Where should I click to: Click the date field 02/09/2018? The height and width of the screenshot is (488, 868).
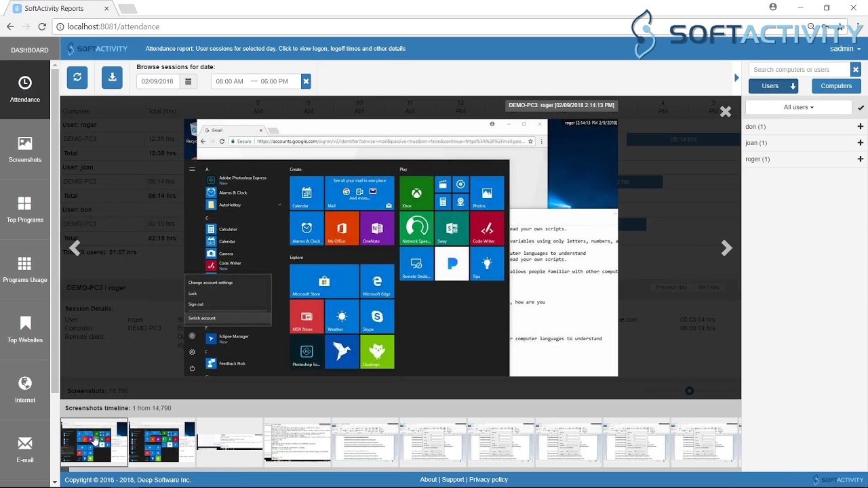click(x=158, y=81)
